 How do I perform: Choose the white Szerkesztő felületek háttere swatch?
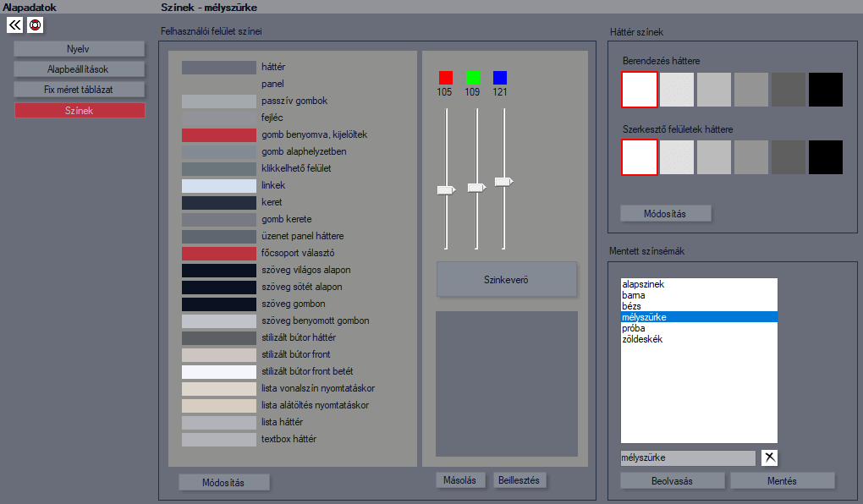click(x=640, y=157)
